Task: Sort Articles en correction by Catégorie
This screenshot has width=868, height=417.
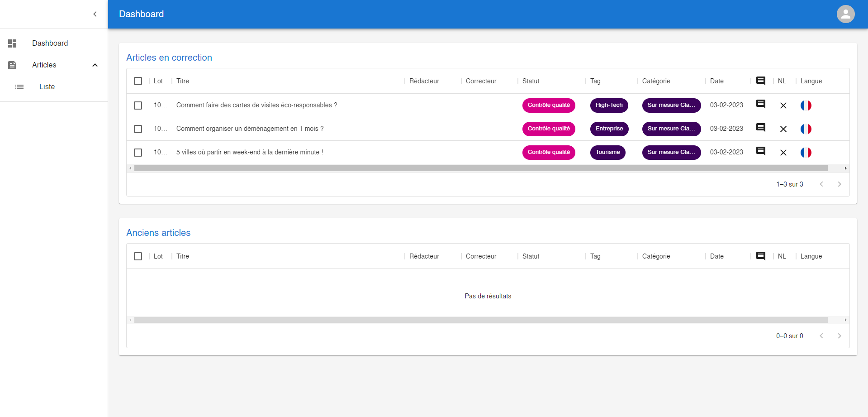Action: tap(656, 81)
